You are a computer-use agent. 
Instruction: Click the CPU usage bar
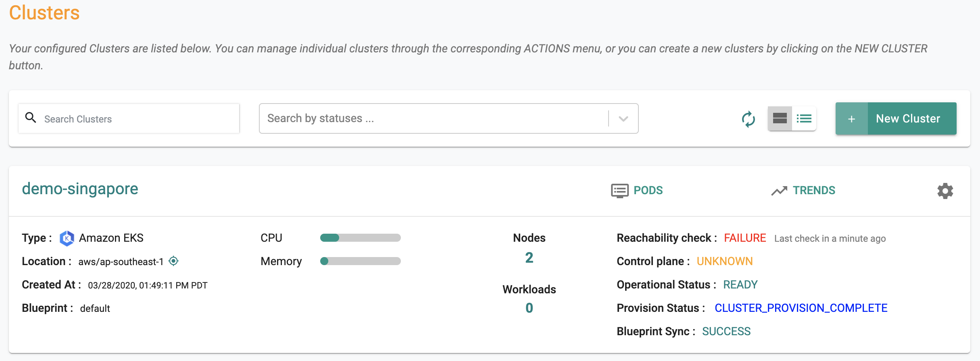(360, 238)
